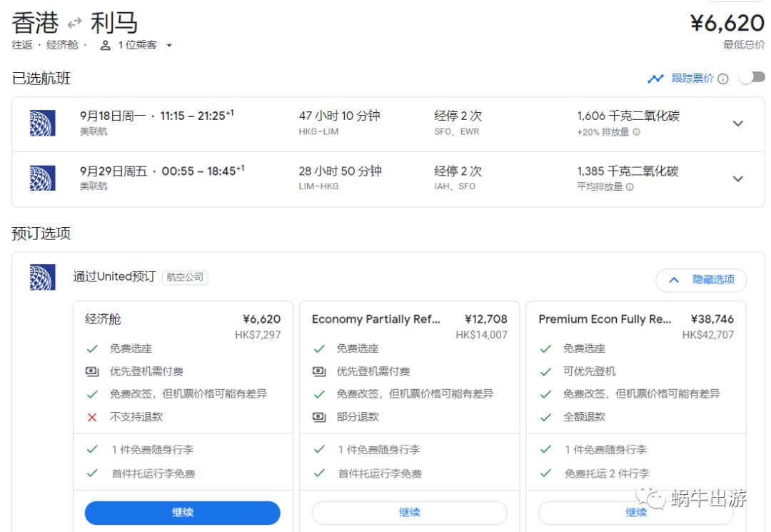
Task: Click 继续 under the 经济舱 fare
Action: tap(182, 512)
